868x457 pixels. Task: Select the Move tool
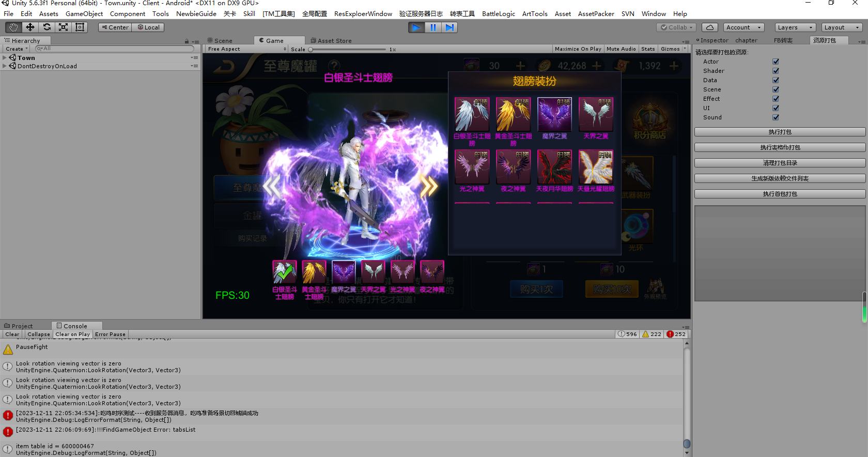pos(30,27)
